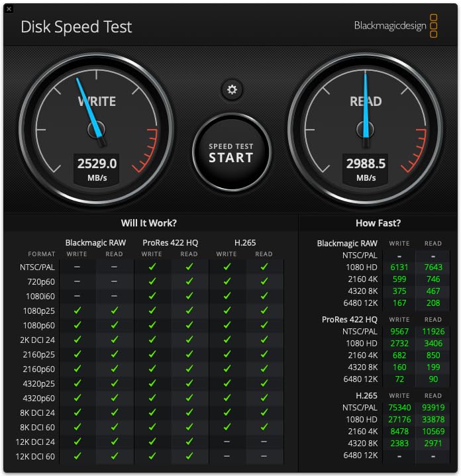Click H.265 read checkmark for 2K DCI 24

click(x=264, y=340)
